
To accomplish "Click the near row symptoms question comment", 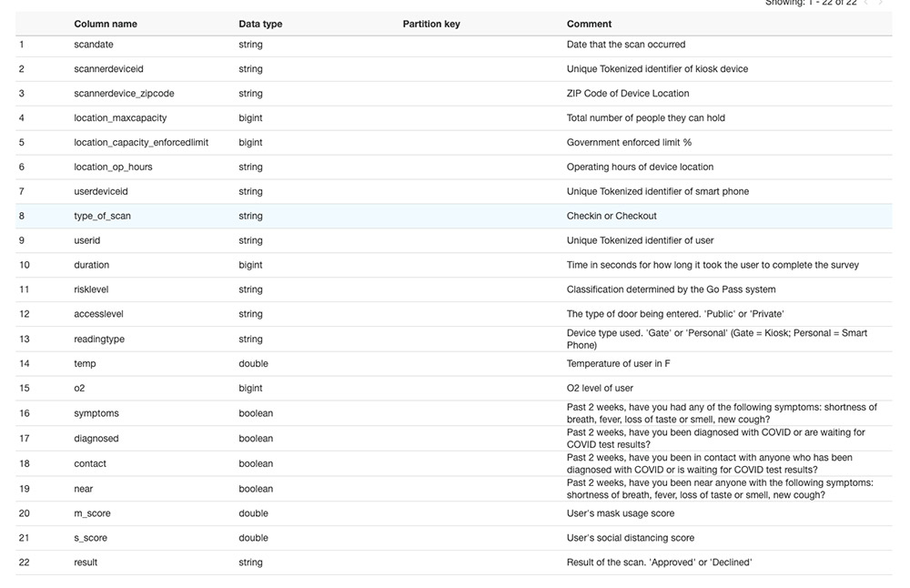I will click(720, 489).
